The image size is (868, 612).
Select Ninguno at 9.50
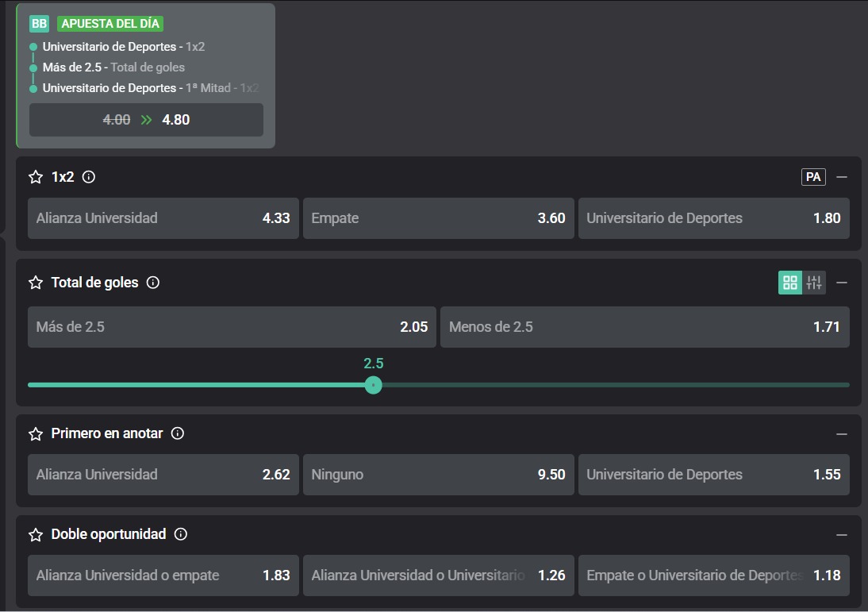point(439,475)
